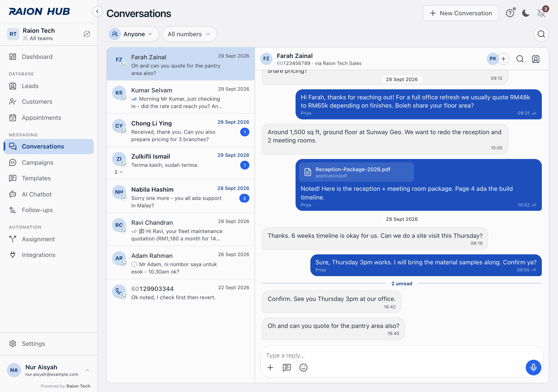Click the Type a reply input field
This screenshot has height=392, width=558.
click(x=402, y=355)
